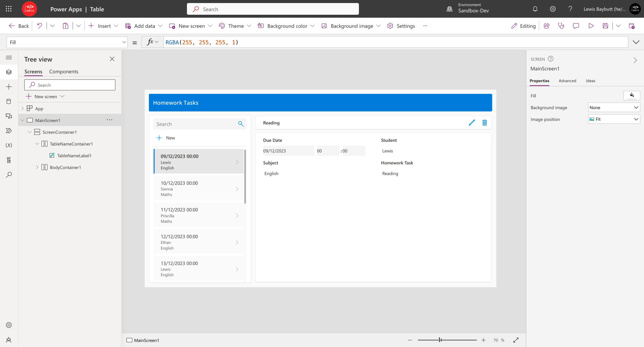Expand the App tree node
This screenshot has height=347, width=644.
[23, 108]
